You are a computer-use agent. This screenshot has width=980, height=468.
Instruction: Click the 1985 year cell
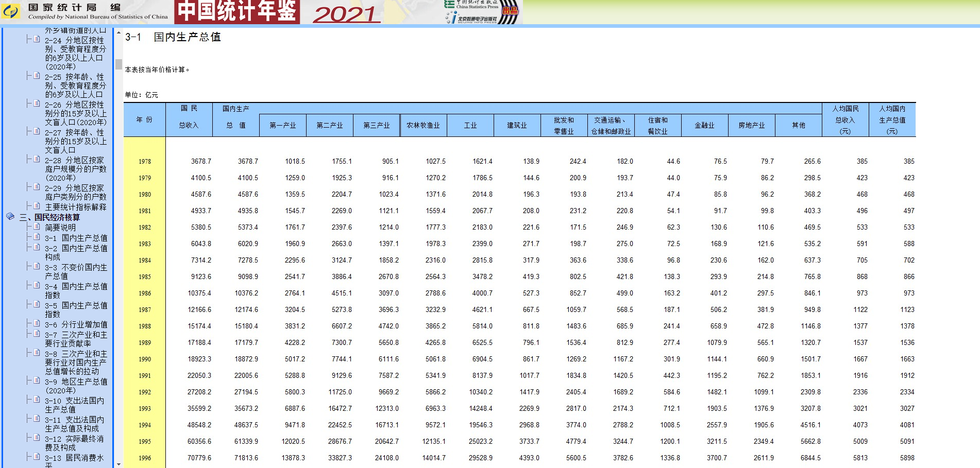(145, 277)
